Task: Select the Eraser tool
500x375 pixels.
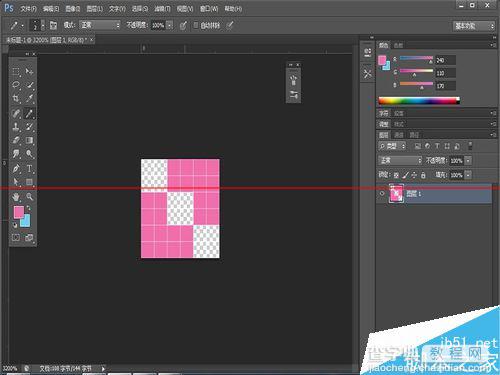Action: pyautogui.click(x=16, y=140)
